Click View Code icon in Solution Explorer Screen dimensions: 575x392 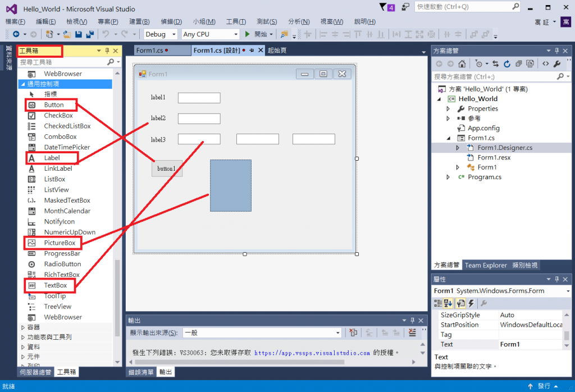(546, 64)
